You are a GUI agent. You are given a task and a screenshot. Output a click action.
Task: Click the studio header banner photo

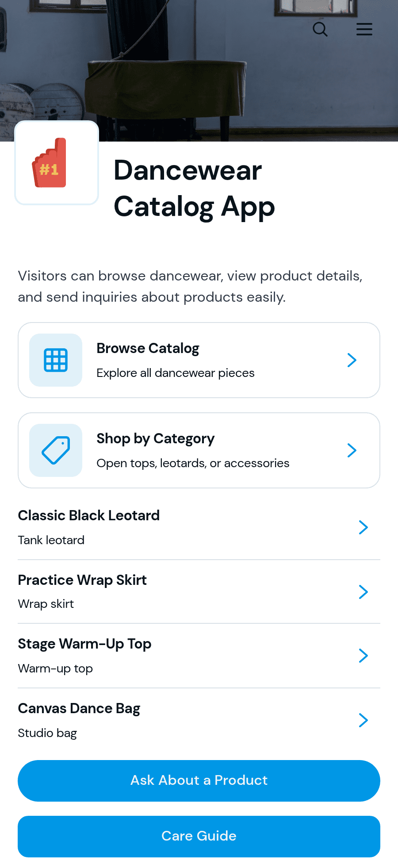199,71
